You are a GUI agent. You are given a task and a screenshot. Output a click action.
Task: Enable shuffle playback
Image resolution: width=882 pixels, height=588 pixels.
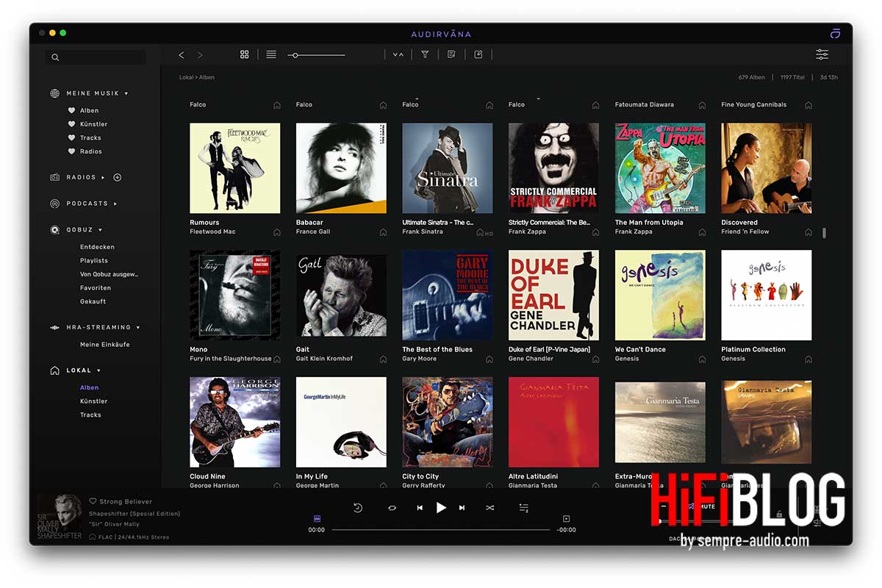pos(490,507)
